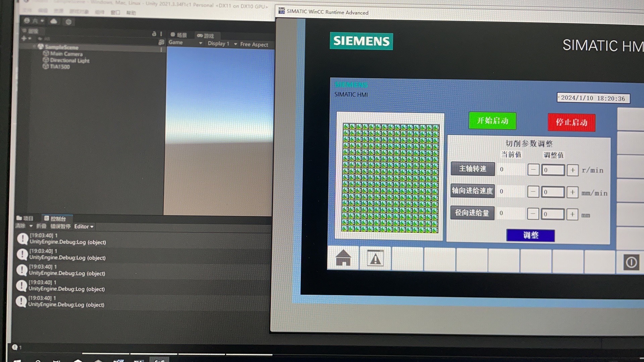Open the Editor dropdown in console
The image size is (644, 362).
pos(84,227)
